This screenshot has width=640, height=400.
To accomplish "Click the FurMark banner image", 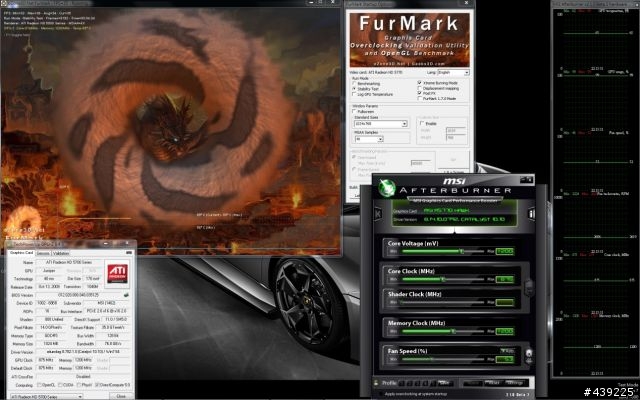I will tap(409, 40).
